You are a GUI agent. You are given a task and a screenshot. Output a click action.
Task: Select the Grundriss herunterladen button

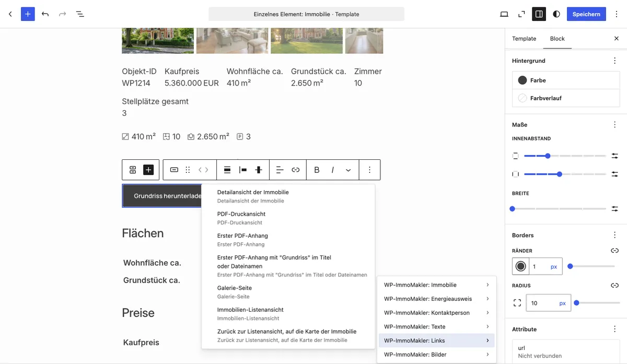[x=162, y=196]
